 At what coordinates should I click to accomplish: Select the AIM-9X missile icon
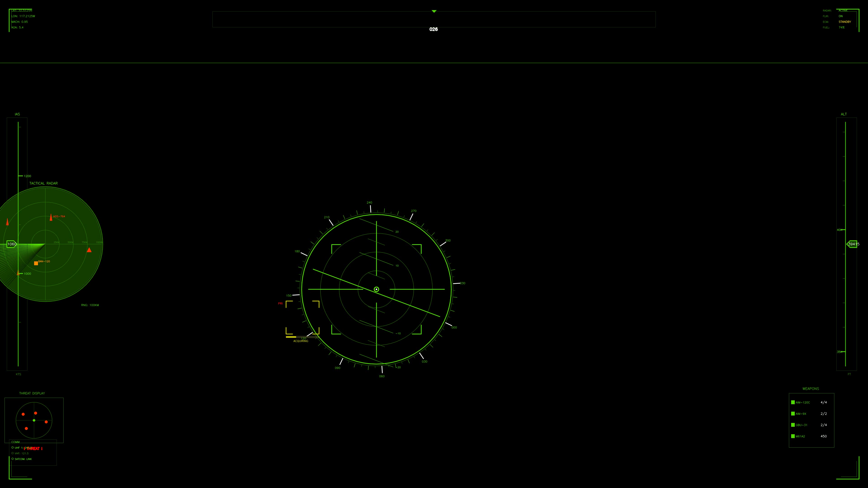click(x=794, y=414)
